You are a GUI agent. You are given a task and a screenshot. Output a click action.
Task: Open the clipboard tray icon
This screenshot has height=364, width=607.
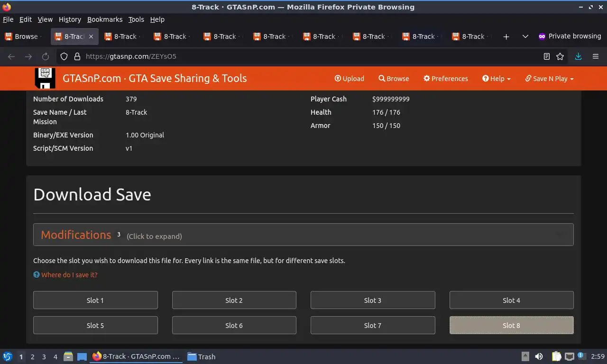(556, 356)
